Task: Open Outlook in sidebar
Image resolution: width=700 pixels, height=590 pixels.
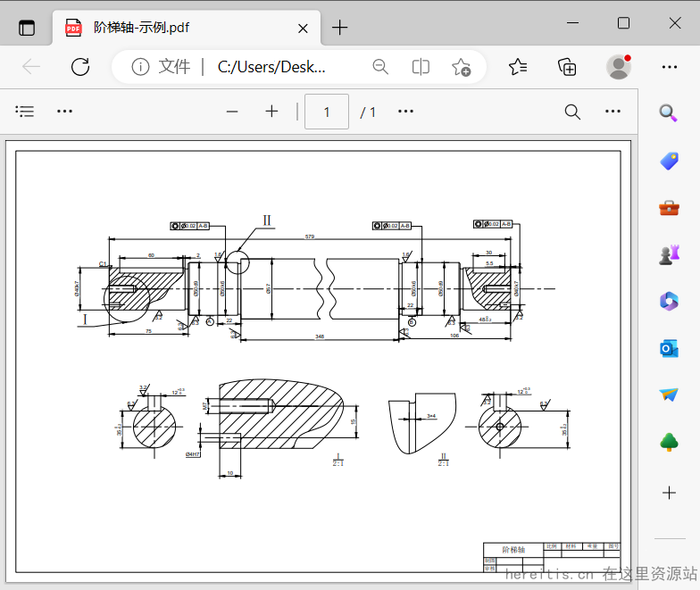Action: click(x=670, y=348)
